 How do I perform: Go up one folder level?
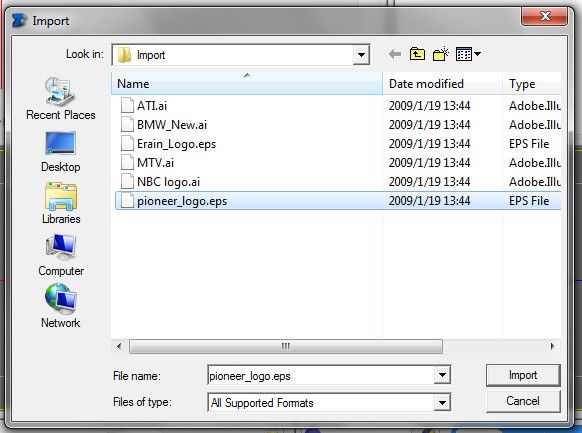tap(417, 54)
